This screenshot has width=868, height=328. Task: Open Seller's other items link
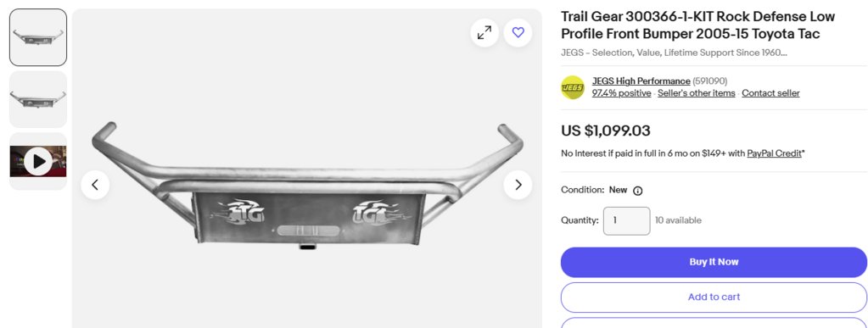click(697, 93)
